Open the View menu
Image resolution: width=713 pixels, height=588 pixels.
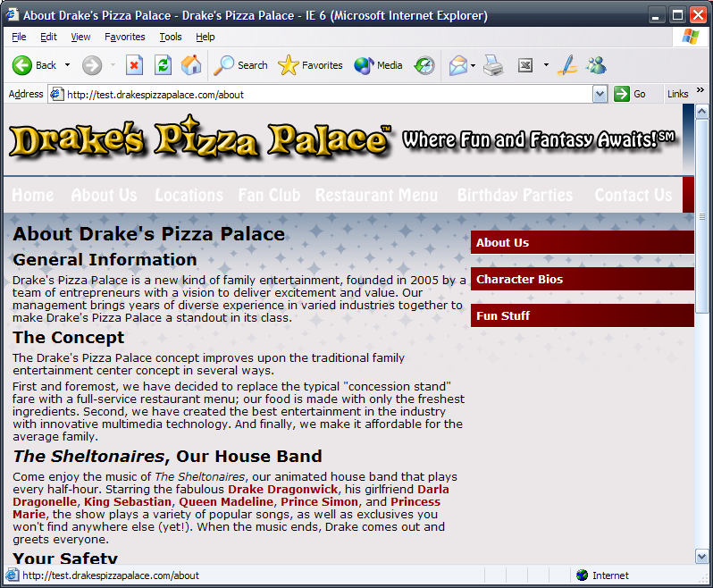coord(80,37)
